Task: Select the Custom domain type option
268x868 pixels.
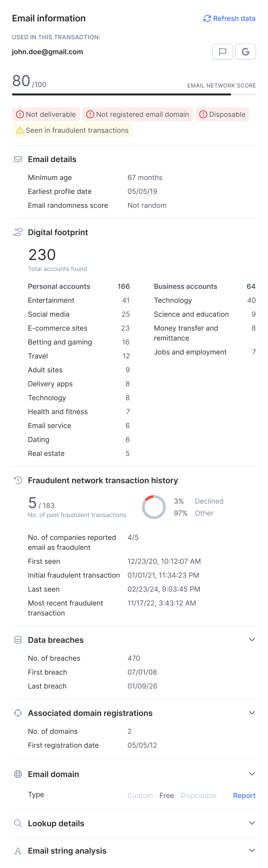Action: click(x=140, y=795)
